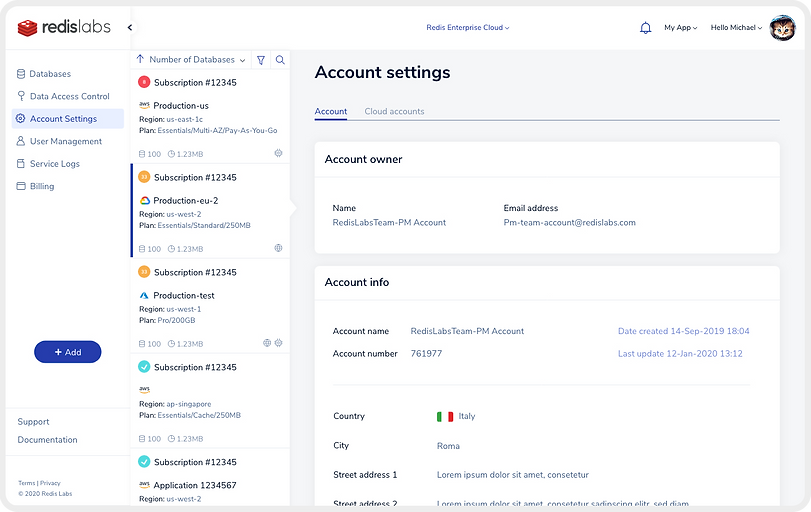This screenshot has height=512, width=811.
Task: Collapse the left sidebar with the chevron
Action: tap(130, 27)
